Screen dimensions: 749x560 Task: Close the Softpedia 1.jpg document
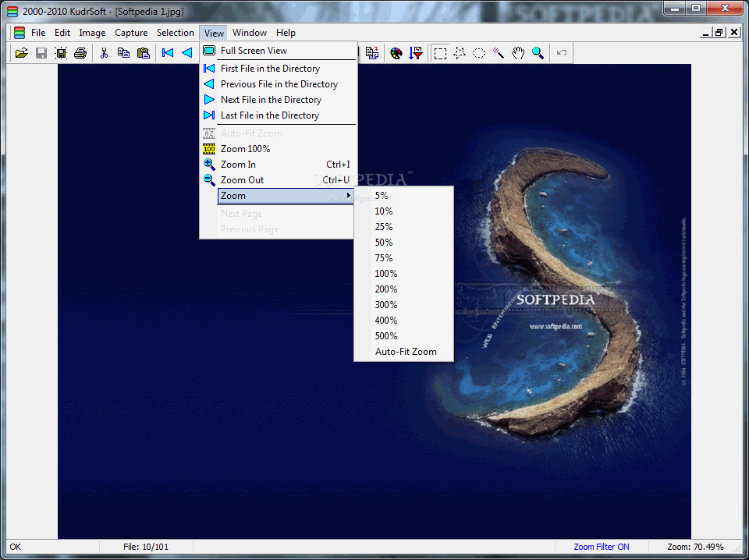point(735,33)
